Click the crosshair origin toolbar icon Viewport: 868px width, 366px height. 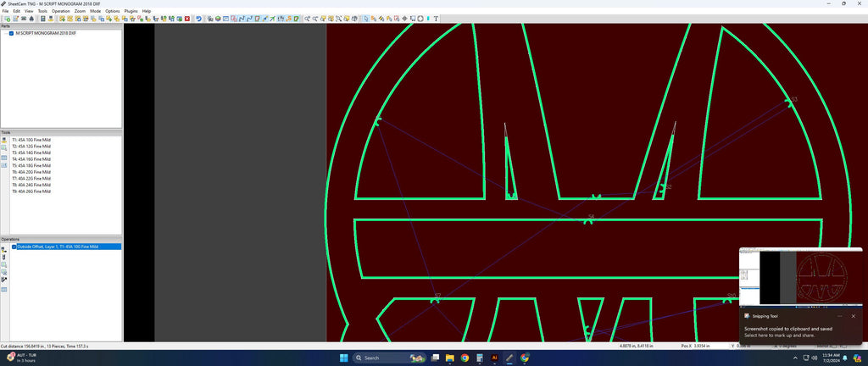pyautogui.click(x=404, y=19)
